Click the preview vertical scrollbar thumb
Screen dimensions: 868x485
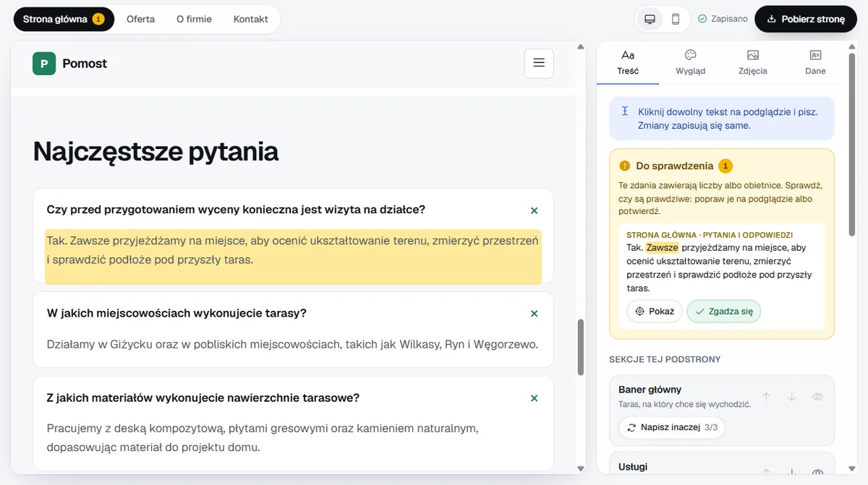click(x=581, y=347)
